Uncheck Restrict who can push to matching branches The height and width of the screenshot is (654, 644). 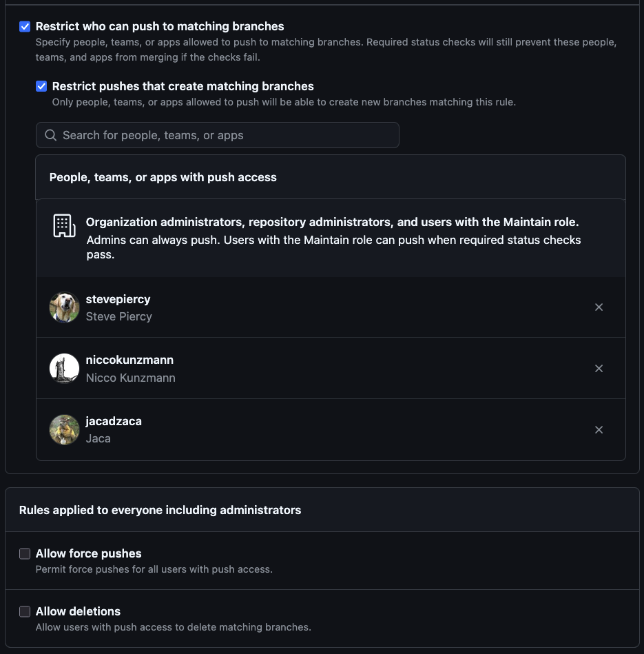[x=25, y=27]
